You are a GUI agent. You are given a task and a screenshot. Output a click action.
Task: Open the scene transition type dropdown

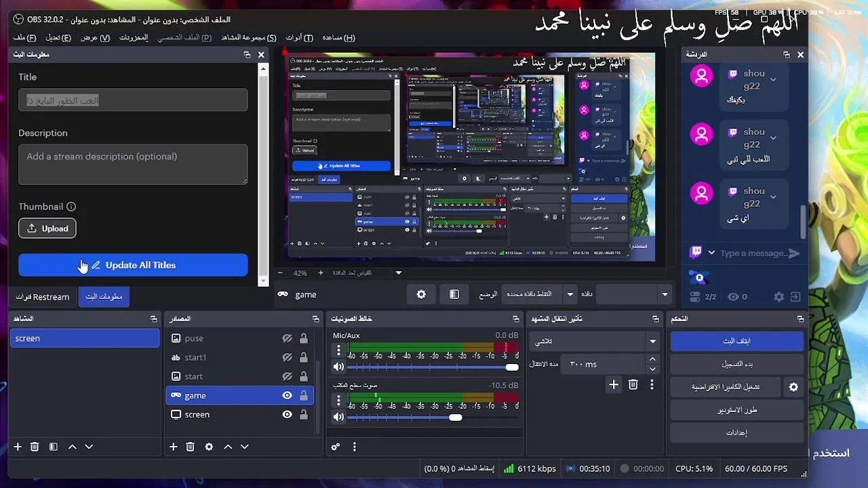coord(595,342)
